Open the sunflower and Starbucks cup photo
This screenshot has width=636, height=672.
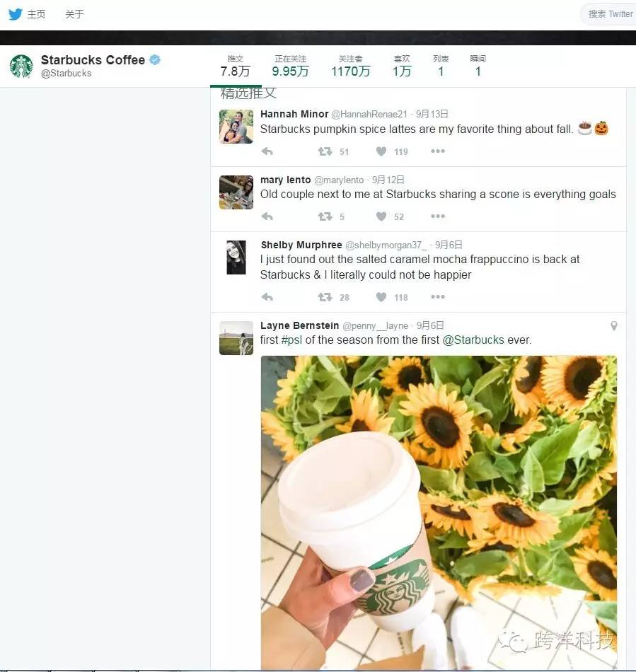click(439, 512)
